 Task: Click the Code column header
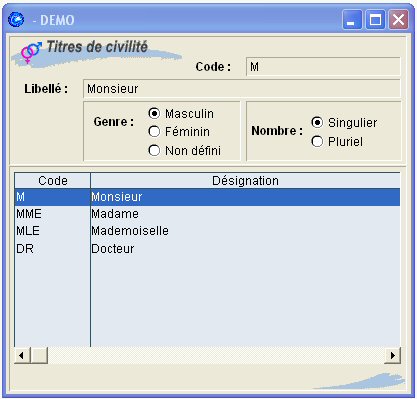pyautogui.click(x=53, y=181)
